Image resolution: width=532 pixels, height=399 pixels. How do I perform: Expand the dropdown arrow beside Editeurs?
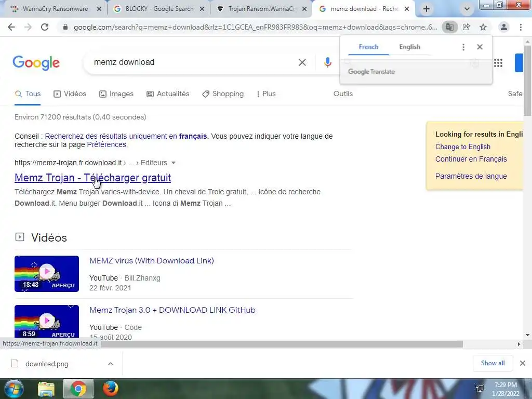pyautogui.click(x=174, y=163)
